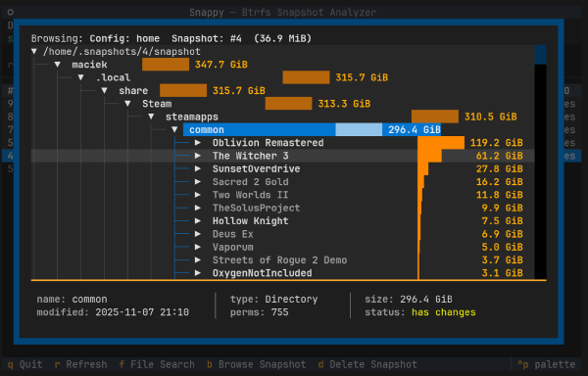Select the SunsetOverdrive entry

pyautogui.click(x=256, y=168)
